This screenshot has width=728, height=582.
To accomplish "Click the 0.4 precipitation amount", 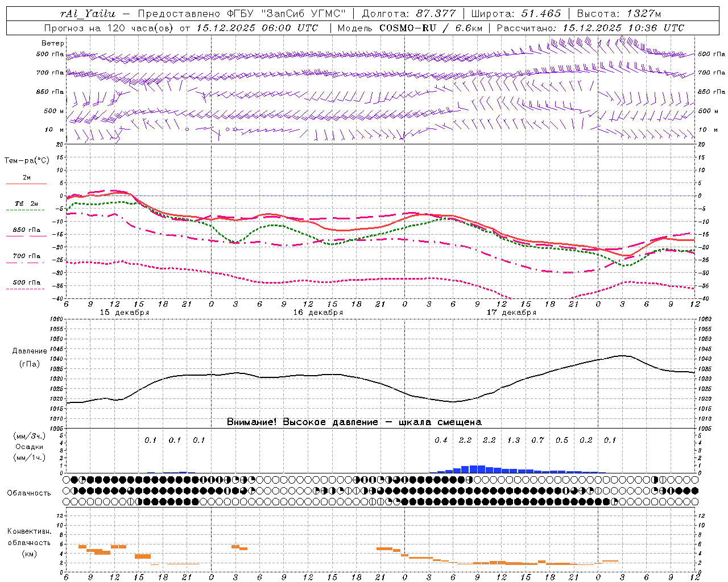I will [441, 440].
